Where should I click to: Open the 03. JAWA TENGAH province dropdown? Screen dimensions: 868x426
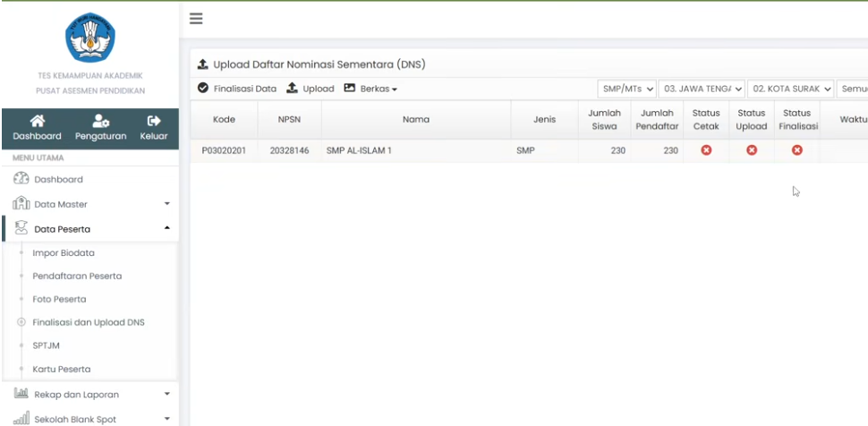[702, 89]
